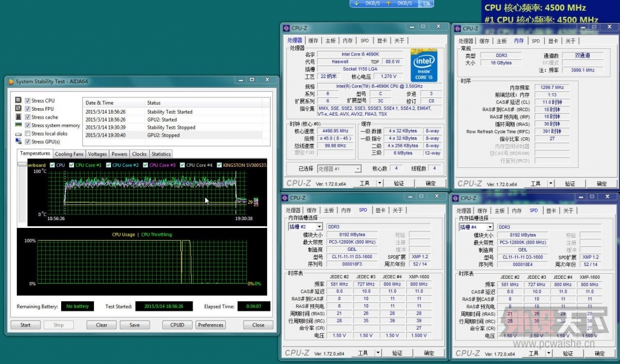The image size is (620, 364).
Task: Toggle the Stress system memory checkbox
Action: click(28, 126)
